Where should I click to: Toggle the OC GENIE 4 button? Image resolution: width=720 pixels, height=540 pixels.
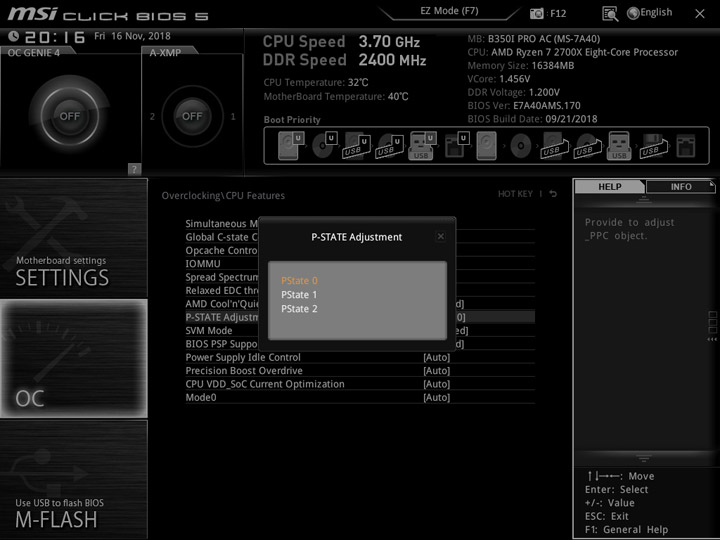pos(70,116)
